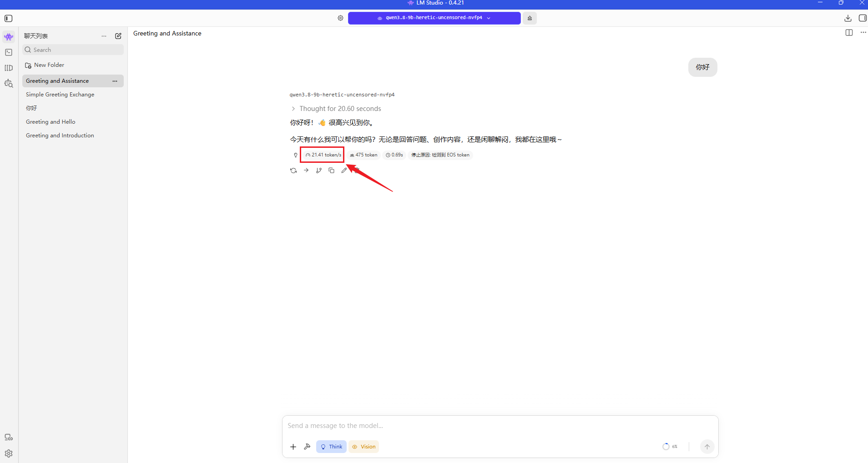Focus the Search chats field

point(73,50)
